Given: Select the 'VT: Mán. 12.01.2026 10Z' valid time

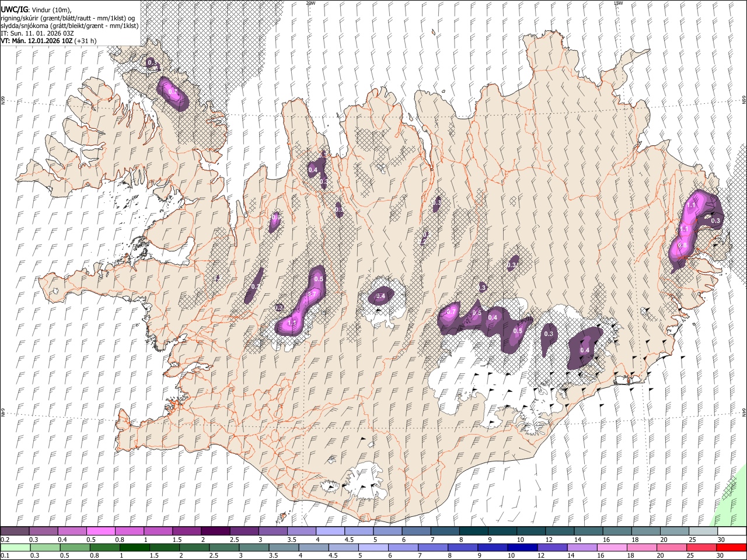Looking at the screenshot, I should pyautogui.click(x=36, y=41).
